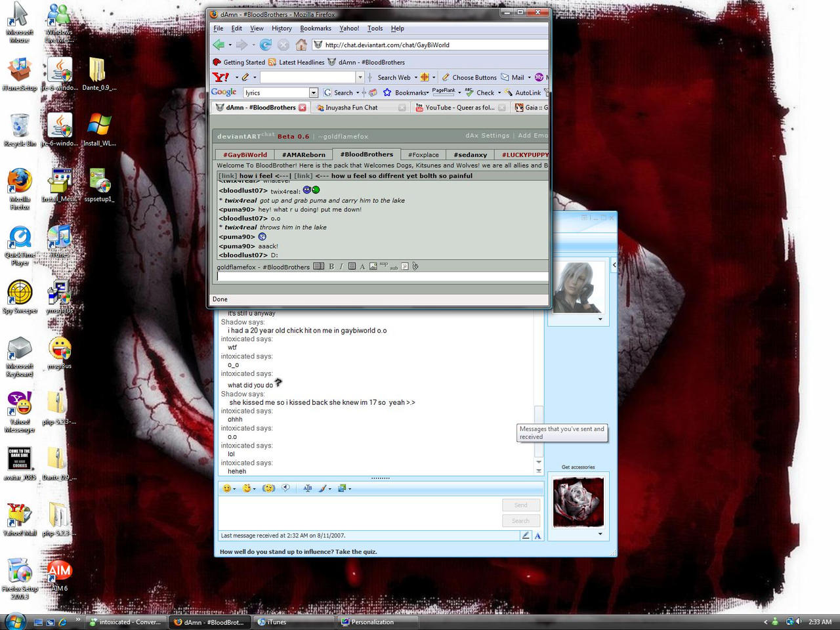The width and height of the screenshot is (840, 630).
Task: Click the voice clip icon in Messenger
Action: coord(285,488)
